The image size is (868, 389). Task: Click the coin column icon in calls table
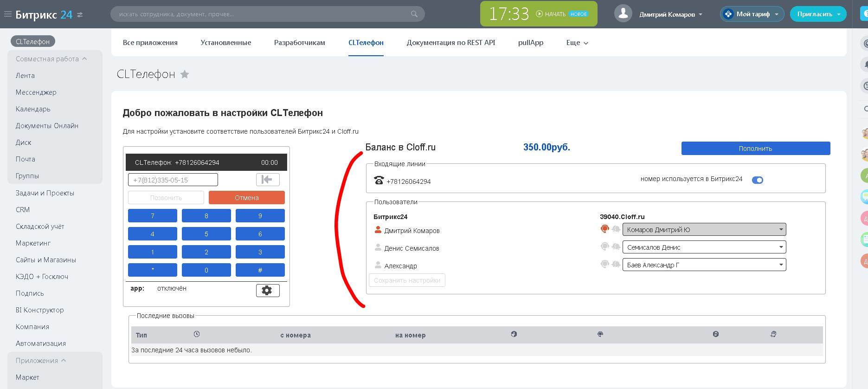716,334
